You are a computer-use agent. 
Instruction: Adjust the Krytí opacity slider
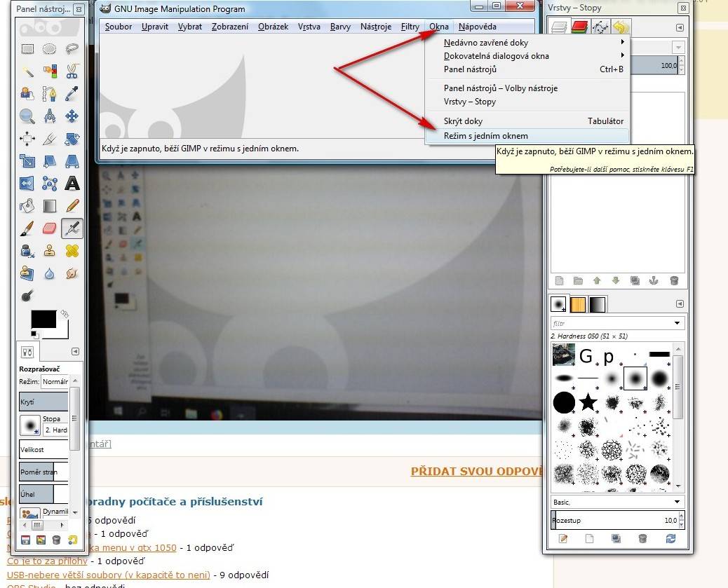pyautogui.click(x=43, y=402)
